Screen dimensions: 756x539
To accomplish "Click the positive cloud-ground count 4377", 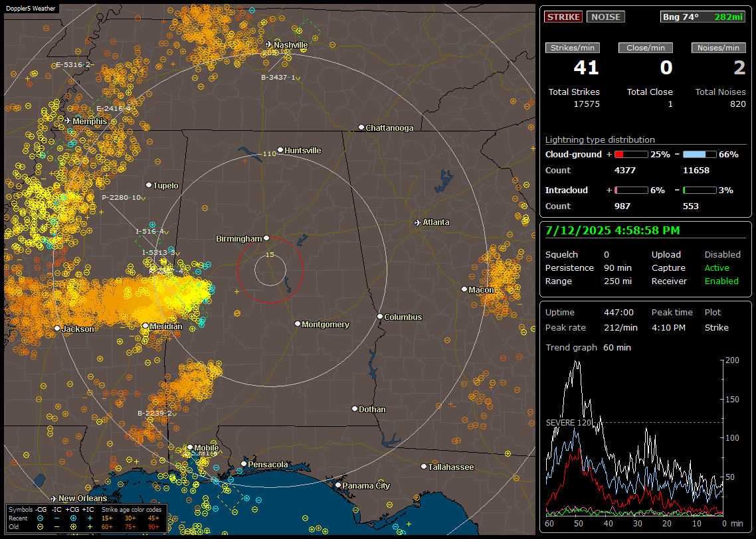I will click(x=625, y=171).
